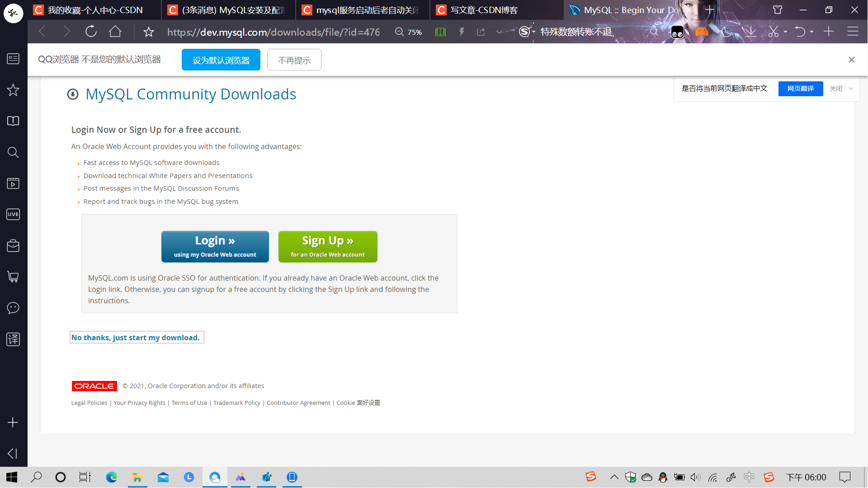Open the favorites star in the sidebar
The image size is (868, 488).
13,90
